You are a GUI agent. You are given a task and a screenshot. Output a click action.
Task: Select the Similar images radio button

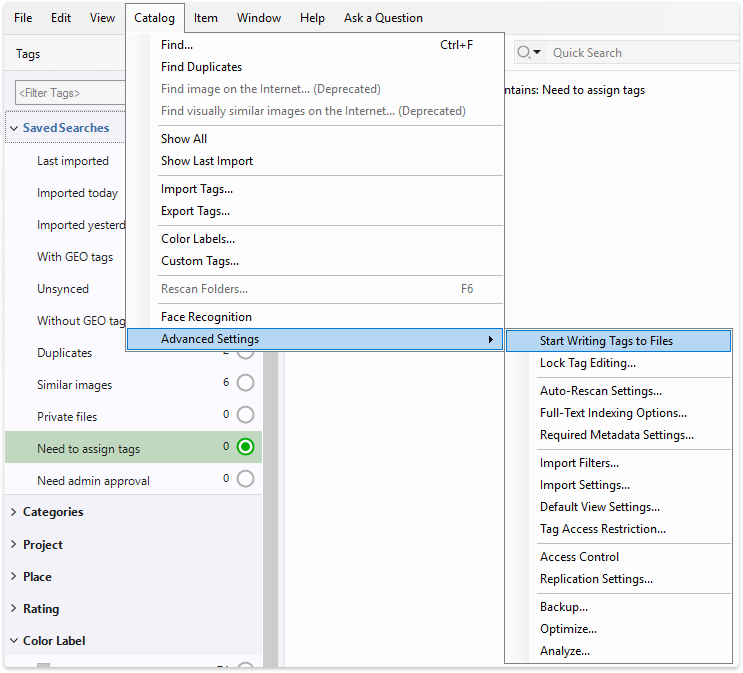pos(245,383)
